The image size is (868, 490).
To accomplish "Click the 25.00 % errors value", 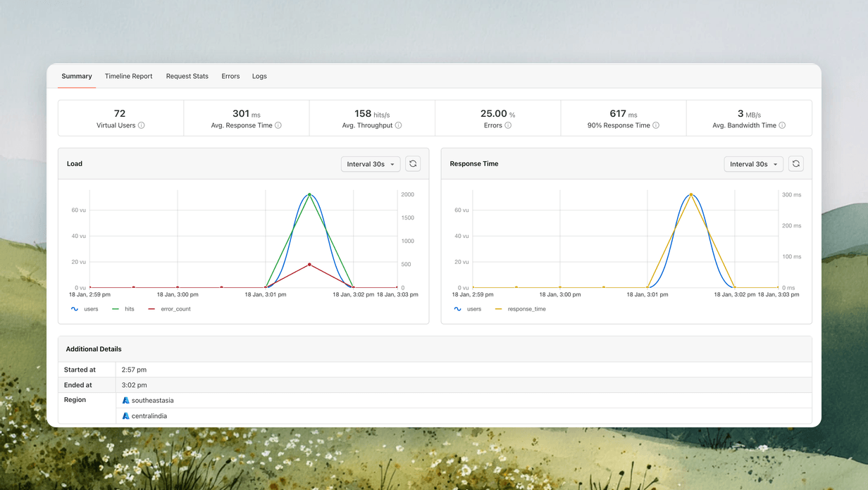I will [498, 113].
